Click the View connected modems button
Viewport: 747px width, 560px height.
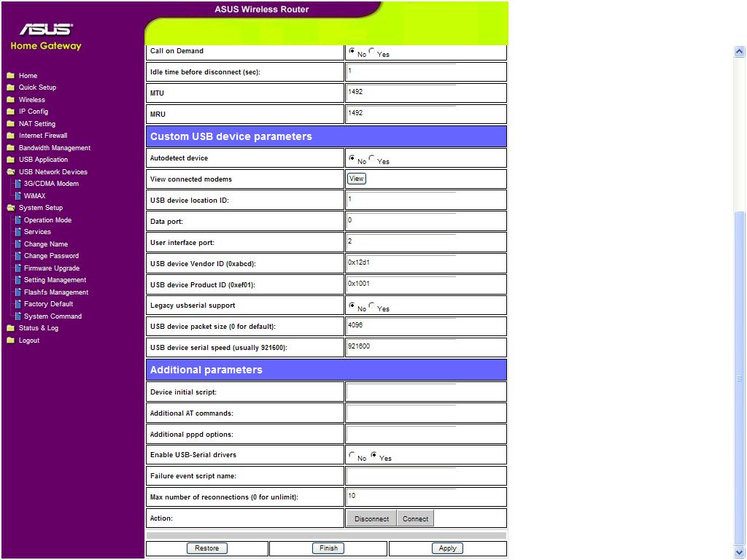click(x=356, y=179)
